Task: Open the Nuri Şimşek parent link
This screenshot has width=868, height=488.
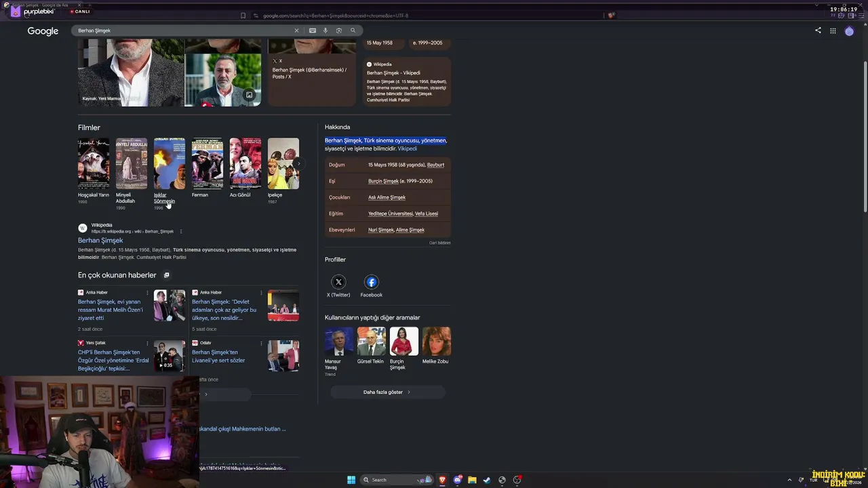Action: pos(381,230)
